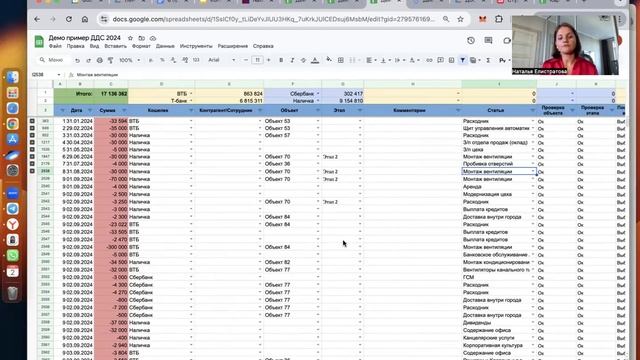The image size is (640, 360).
Task: Open the filter views icon
Action: click(473, 60)
